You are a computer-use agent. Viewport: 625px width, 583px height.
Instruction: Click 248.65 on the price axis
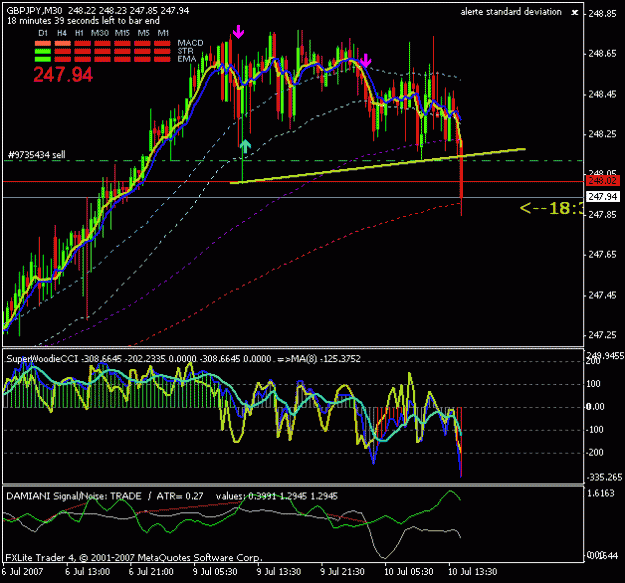tap(602, 53)
